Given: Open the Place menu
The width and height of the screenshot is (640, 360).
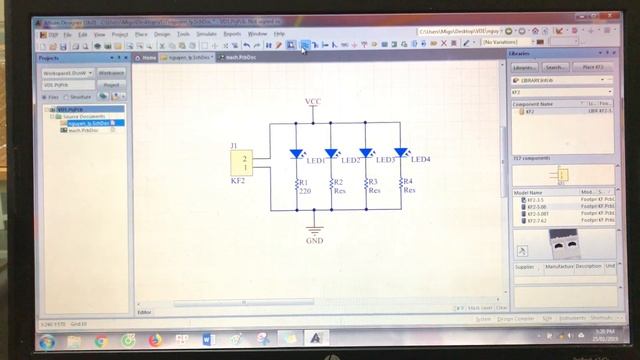Looking at the screenshot, I should pyautogui.click(x=141, y=35).
